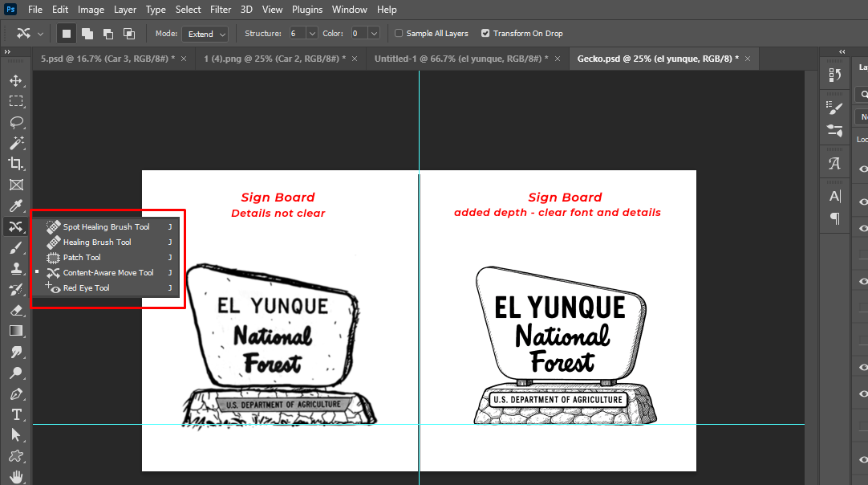
Task: Open the Help menu
Action: tap(387, 10)
